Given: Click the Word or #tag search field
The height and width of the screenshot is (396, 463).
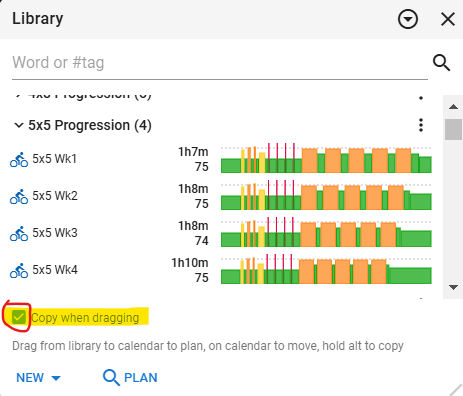Looking at the screenshot, I should (220, 63).
